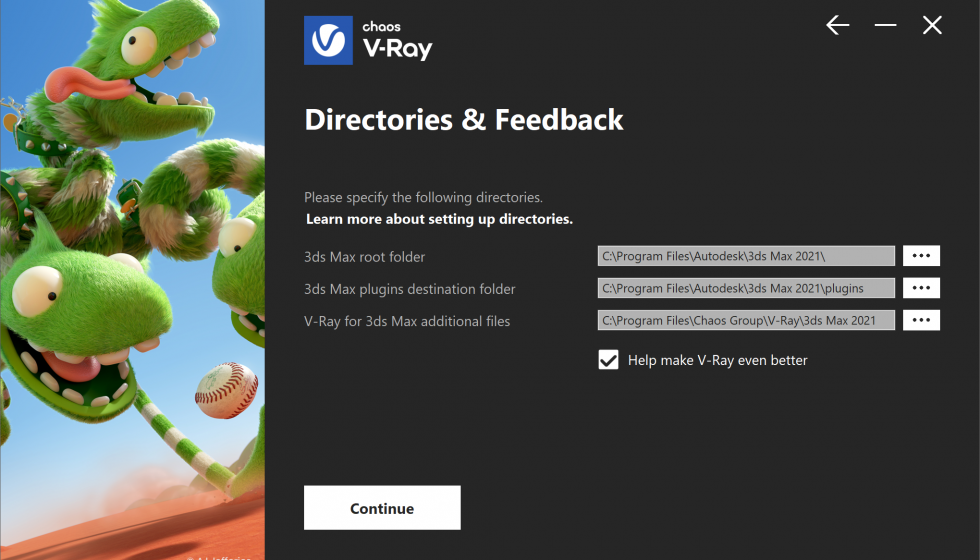The image size is (980, 560).
Task: Click the Chaos V-Ray logo icon
Action: point(328,41)
